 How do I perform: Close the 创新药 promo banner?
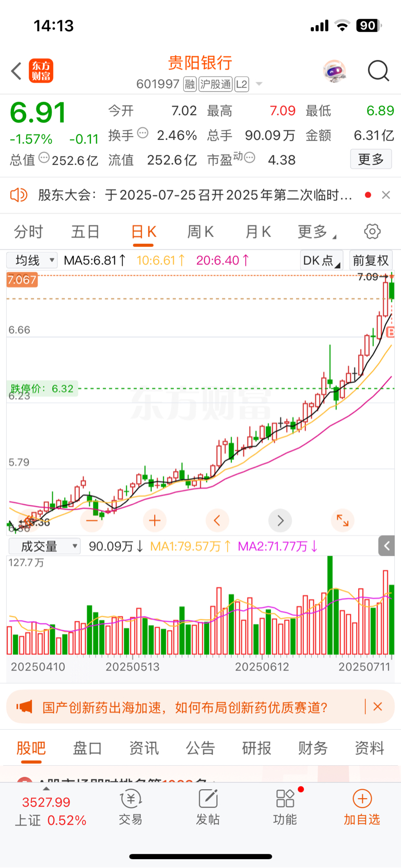(x=378, y=707)
